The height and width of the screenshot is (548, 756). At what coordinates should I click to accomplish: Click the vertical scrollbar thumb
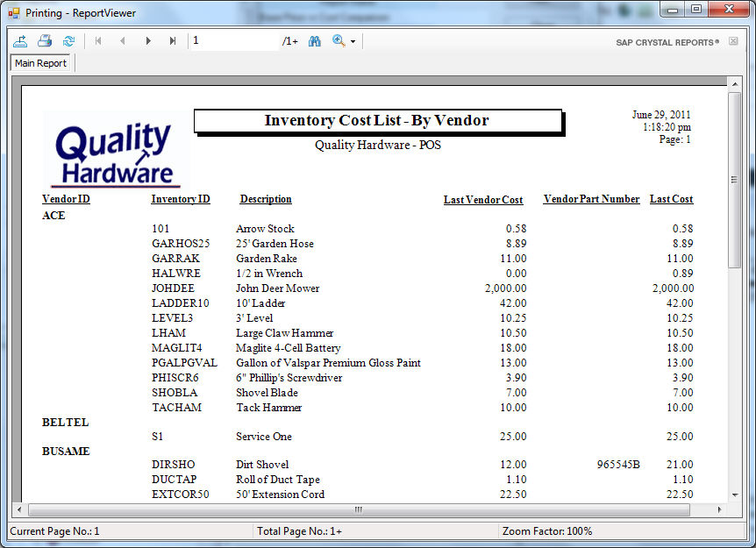click(735, 180)
